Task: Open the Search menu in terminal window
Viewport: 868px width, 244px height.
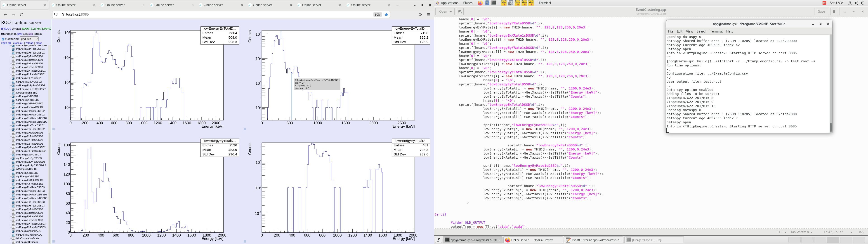Action: (701, 31)
